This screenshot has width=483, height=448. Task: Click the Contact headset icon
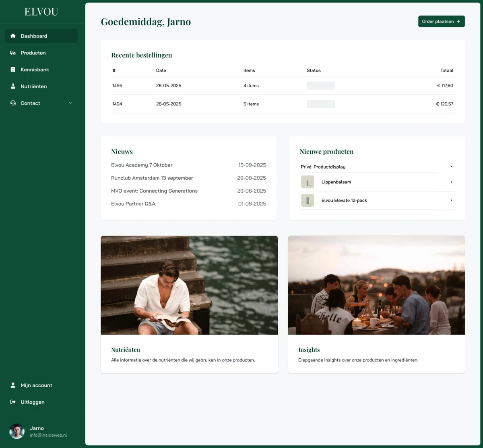[13, 103]
